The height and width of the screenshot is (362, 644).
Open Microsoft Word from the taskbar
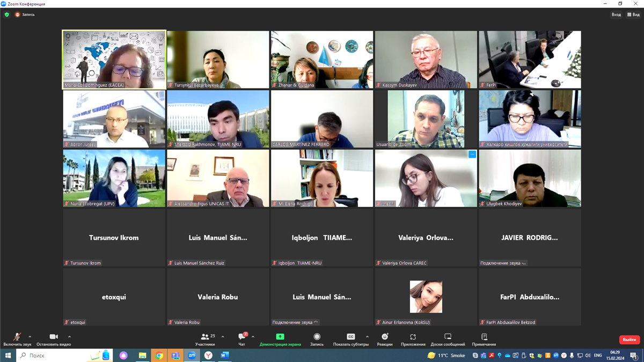(x=224, y=356)
